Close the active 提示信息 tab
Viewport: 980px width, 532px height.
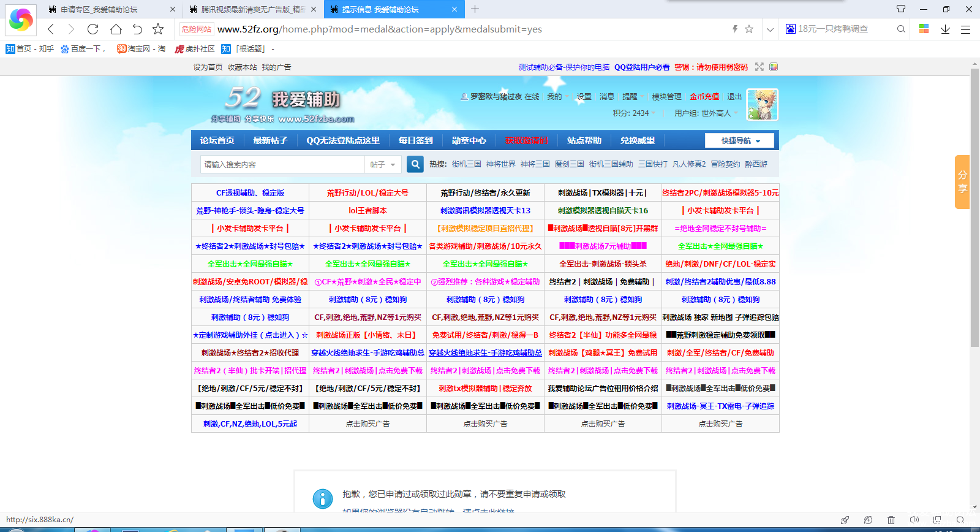tap(454, 9)
